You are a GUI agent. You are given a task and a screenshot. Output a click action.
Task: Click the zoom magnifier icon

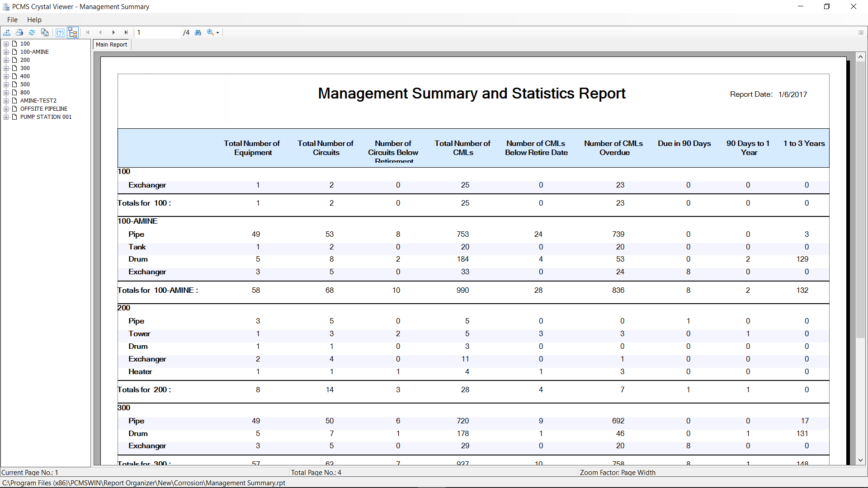[210, 32]
